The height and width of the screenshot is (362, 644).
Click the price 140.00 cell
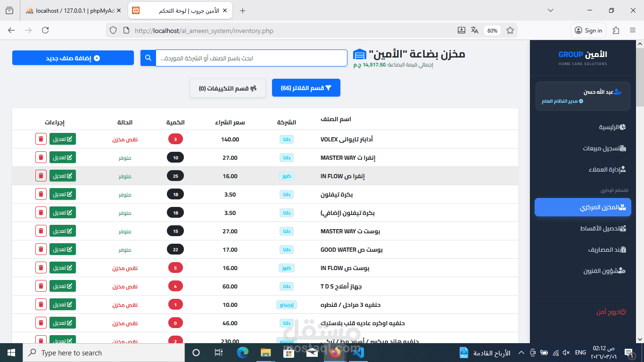230,140
